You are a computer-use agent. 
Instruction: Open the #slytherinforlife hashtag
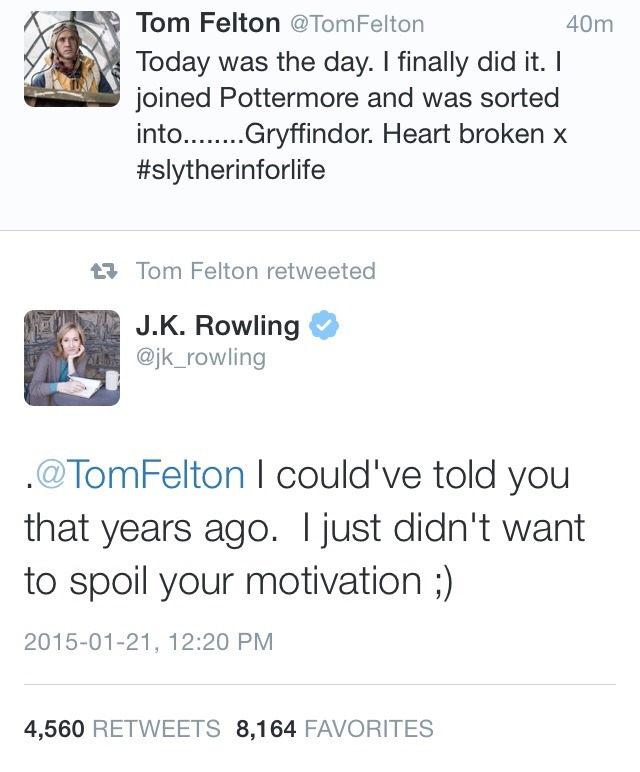[x=231, y=169]
